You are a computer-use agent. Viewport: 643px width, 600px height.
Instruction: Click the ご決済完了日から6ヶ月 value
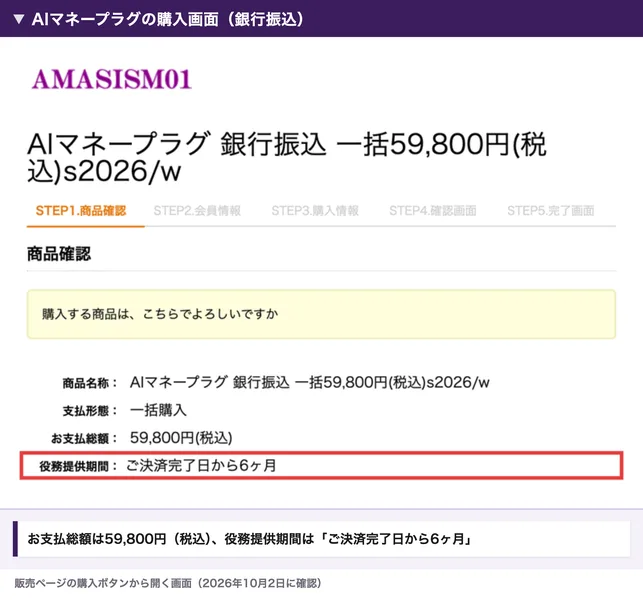pyautogui.click(x=201, y=465)
